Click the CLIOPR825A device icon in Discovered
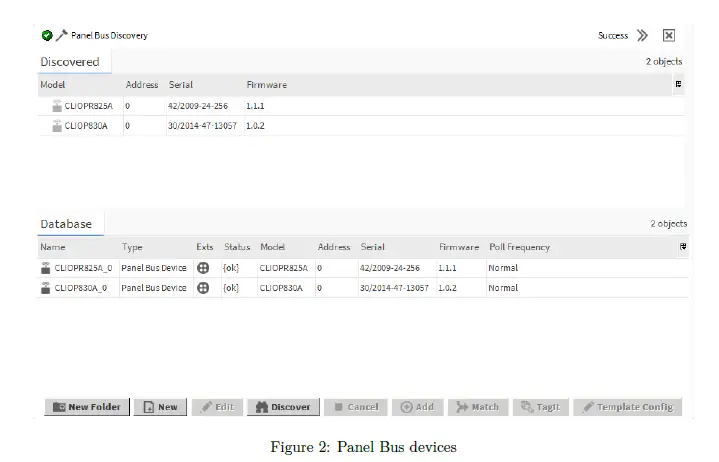719x462 pixels. click(x=57, y=106)
